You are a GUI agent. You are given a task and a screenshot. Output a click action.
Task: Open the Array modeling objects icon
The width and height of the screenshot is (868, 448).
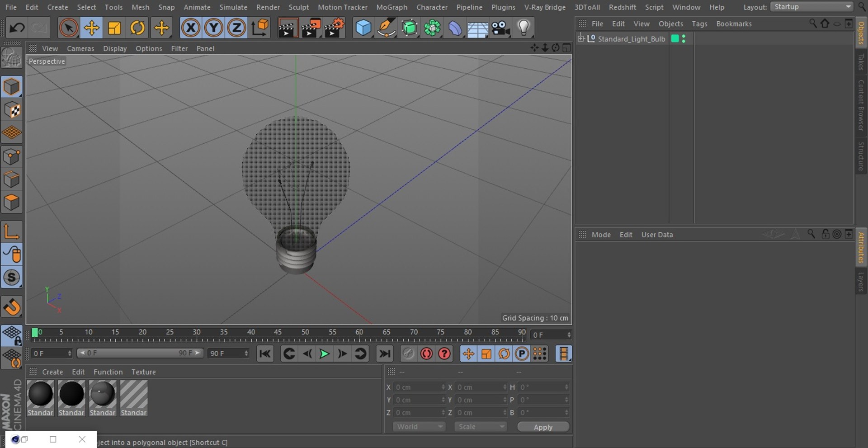[x=433, y=28]
